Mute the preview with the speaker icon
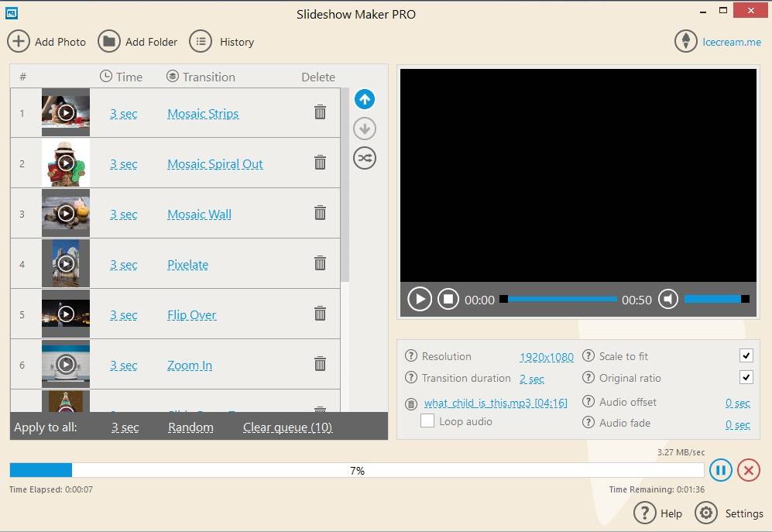772x532 pixels. pyautogui.click(x=668, y=299)
